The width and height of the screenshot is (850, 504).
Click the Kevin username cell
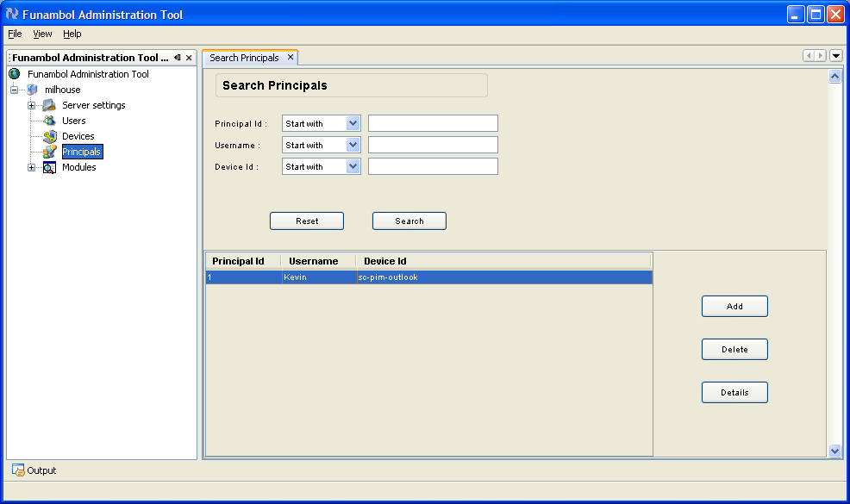[319, 277]
